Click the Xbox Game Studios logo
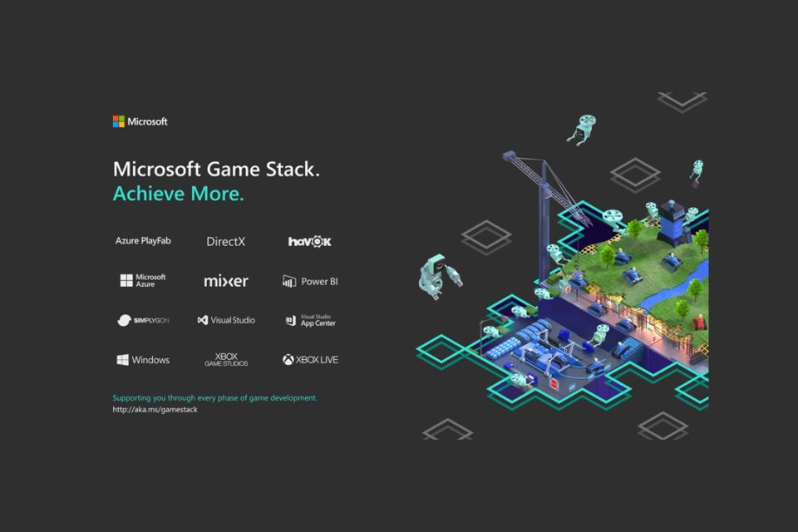The height and width of the screenshot is (532, 798). click(x=226, y=360)
